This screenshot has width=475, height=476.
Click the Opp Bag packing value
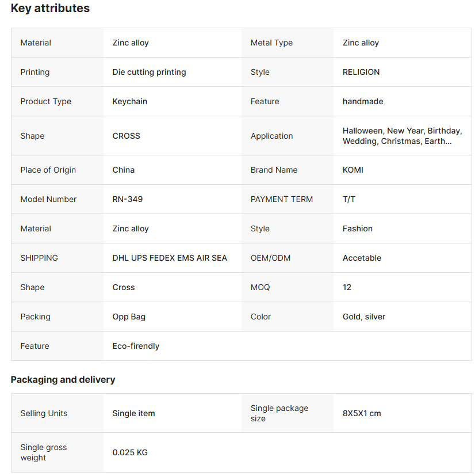[x=129, y=317]
